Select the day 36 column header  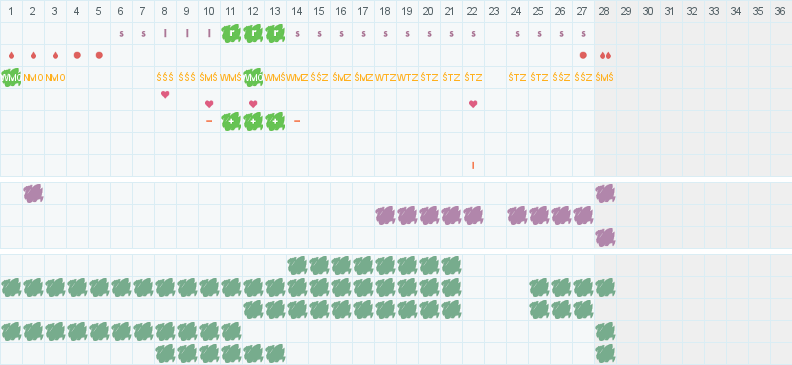780,11
